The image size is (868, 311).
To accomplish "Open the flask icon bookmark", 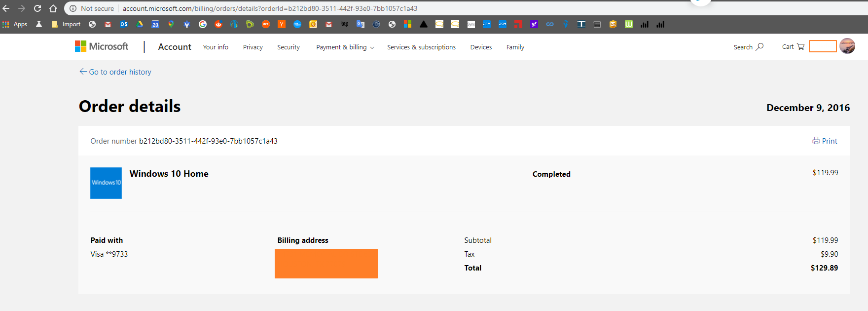I will click(x=39, y=24).
